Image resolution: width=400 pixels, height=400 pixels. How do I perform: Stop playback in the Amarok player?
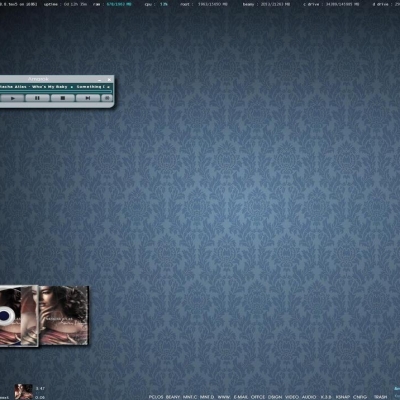(x=63, y=98)
